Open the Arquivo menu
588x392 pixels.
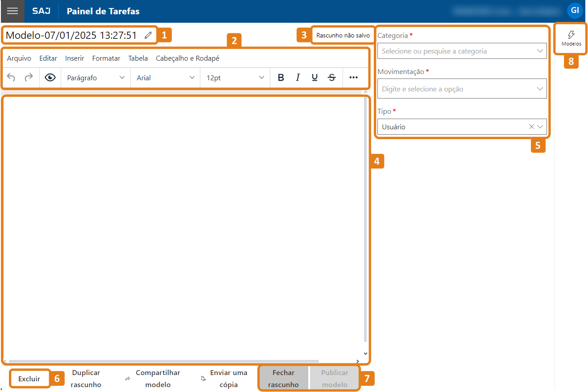pos(19,58)
